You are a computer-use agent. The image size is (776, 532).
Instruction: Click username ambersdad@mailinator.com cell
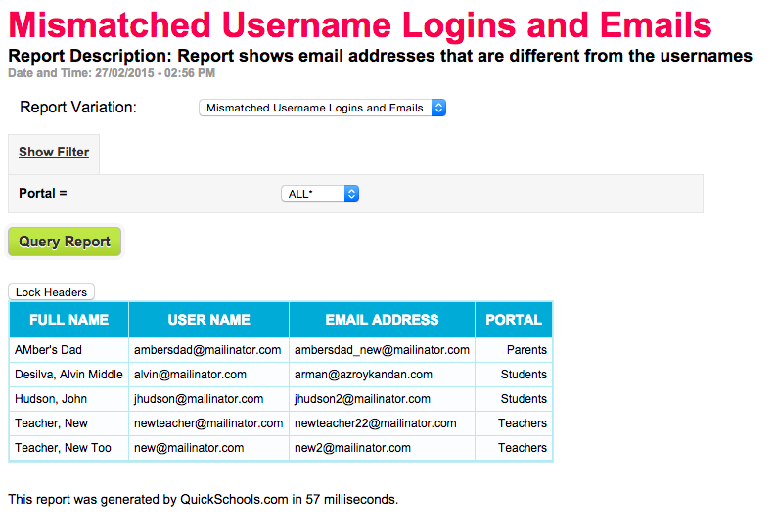click(207, 350)
